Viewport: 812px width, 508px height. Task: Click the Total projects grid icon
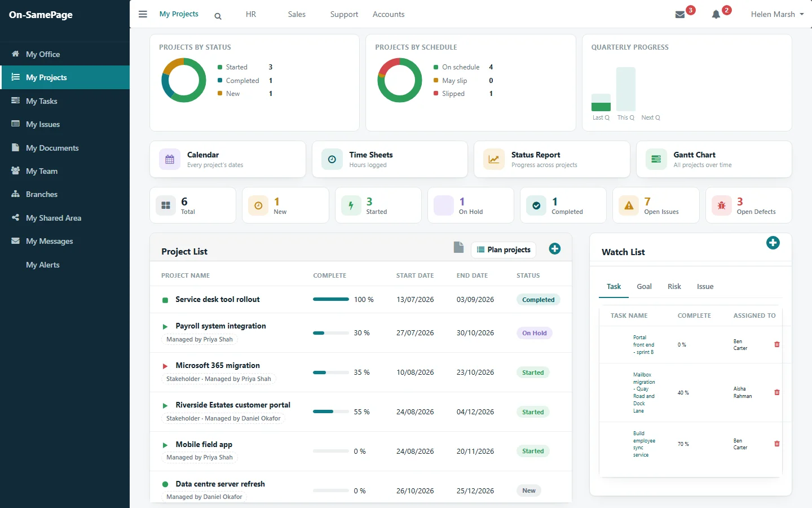click(x=166, y=205)
